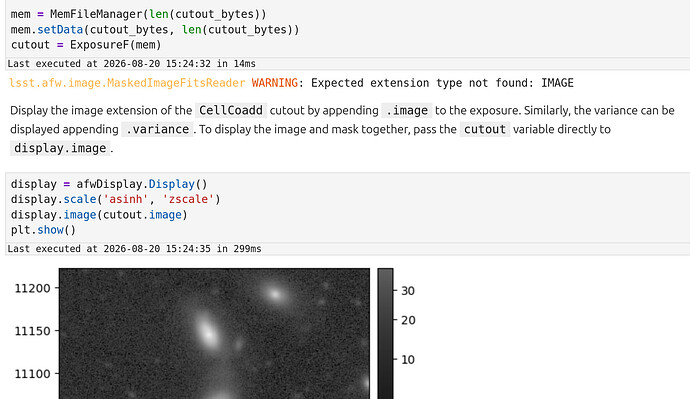Click the y-axis tick label 11150
Screen dimensions: 690x399
click(33, 331)
